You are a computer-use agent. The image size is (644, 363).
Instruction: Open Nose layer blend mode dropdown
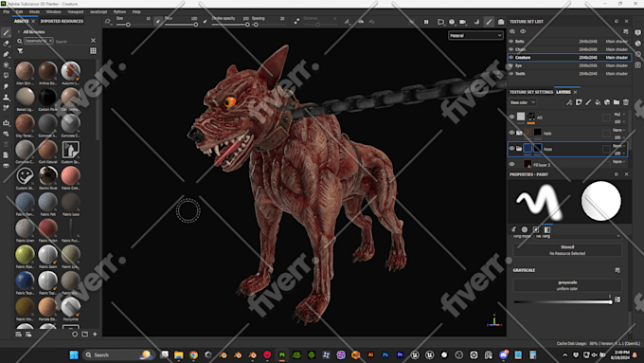pos(619,146)
